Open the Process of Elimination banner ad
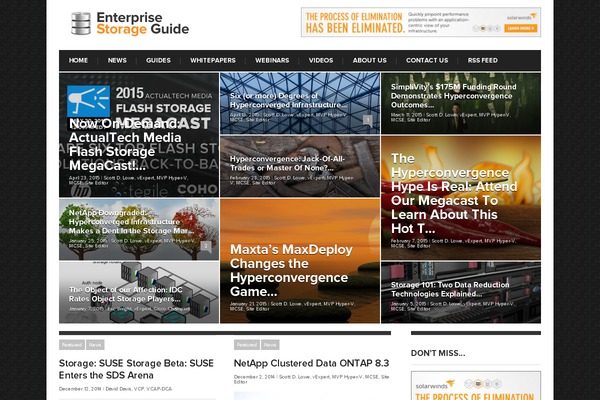600x400 pixels. pos(421,22)
